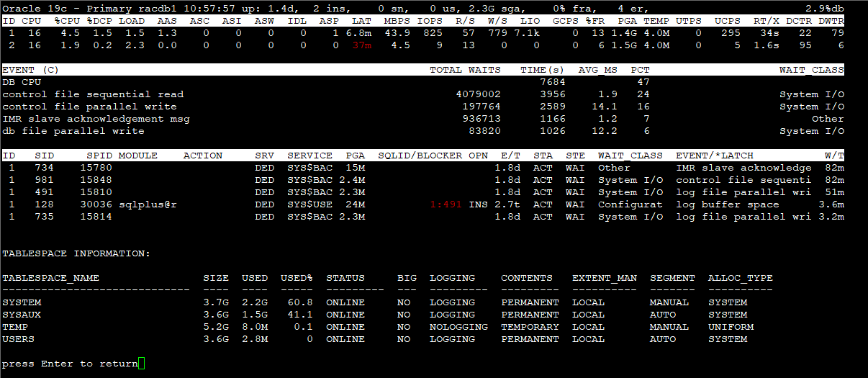Select the SYSAUX tablespace name
Image resolution: width=868 pixels, height=378 pixels.
pyautogui.click(x=22, y=315)
